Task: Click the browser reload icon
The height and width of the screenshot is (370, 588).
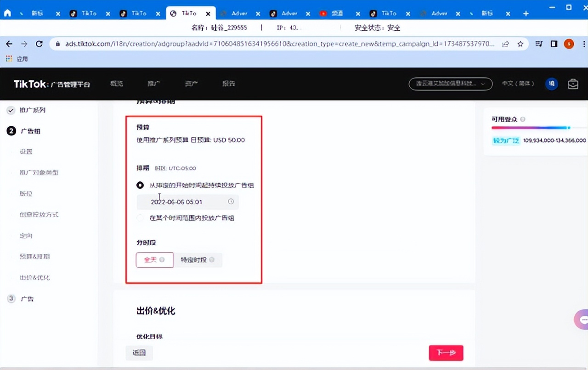Action: point(39,44)
